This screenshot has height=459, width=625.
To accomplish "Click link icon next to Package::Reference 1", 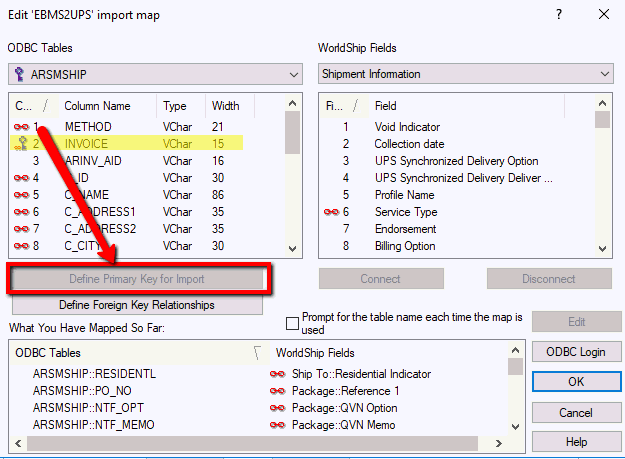I will click(x=277, y=391).
